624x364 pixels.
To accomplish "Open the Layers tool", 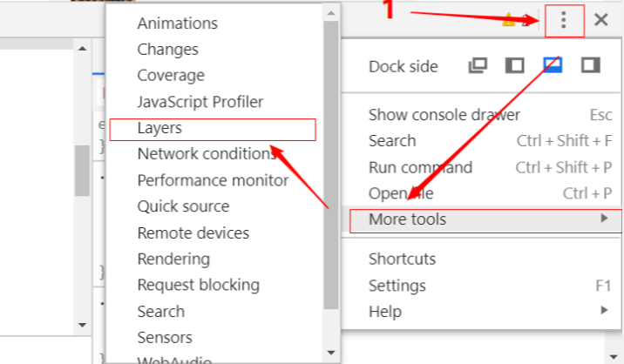I will (x=160, y=128).
